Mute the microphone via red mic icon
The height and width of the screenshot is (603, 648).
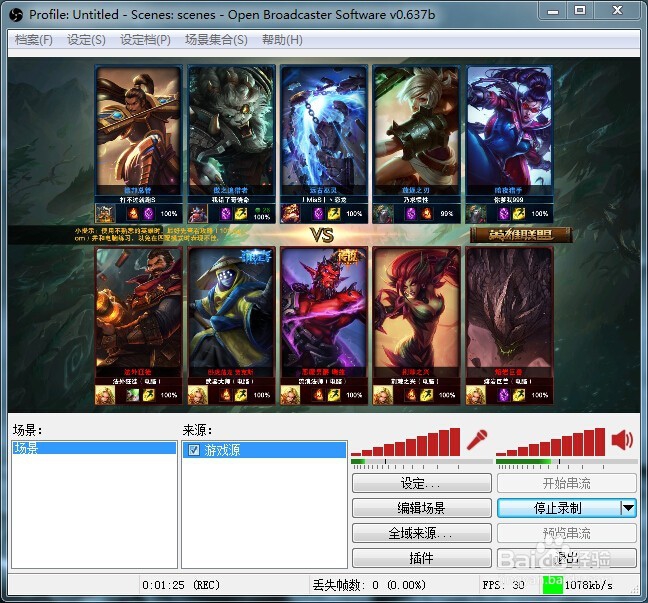(x=476, y=440)
